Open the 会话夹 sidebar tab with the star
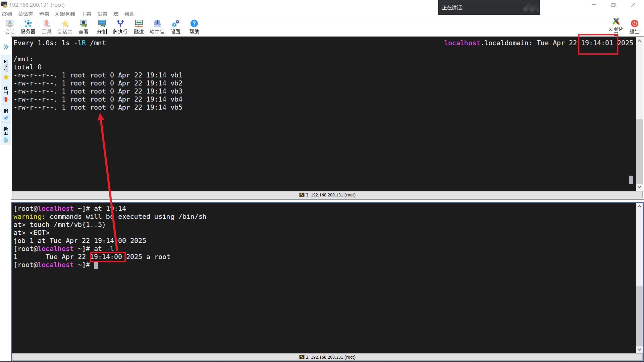Image resolution: width=644 pixels, height=362 pixels. point(6,70)
